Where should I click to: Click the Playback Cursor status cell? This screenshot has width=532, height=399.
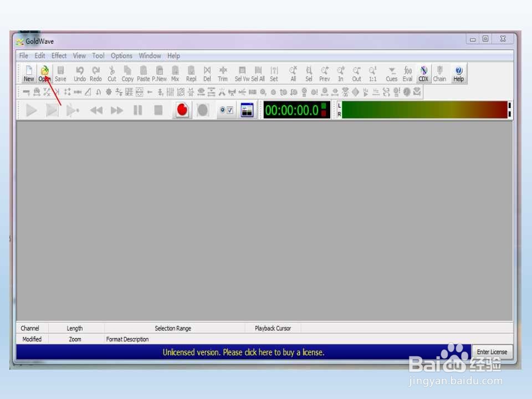pyautogui.click(x=273, y=328)
